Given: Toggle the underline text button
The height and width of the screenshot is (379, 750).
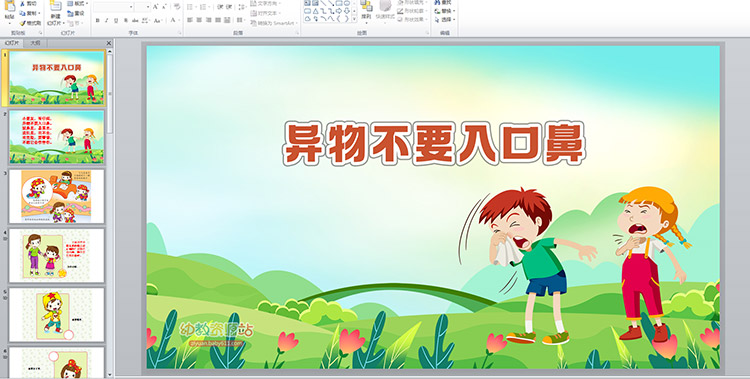Looking at the screenshot, I should point(116,21).
